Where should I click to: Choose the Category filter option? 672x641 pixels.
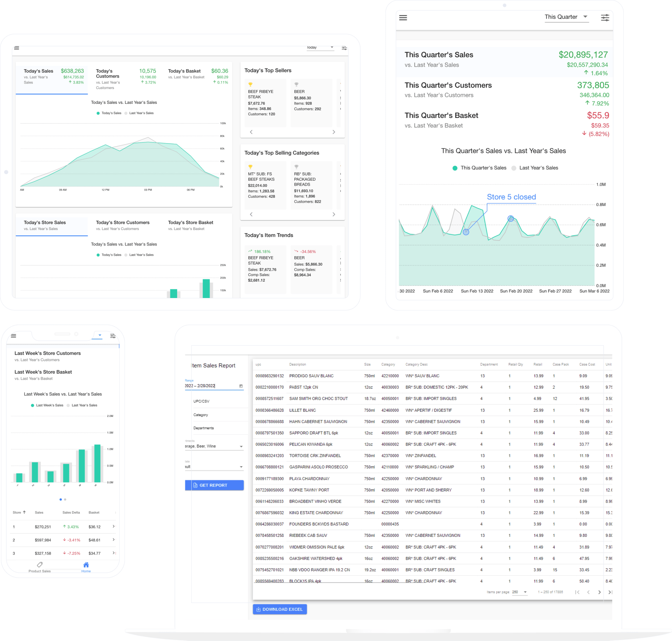point(201,415)
